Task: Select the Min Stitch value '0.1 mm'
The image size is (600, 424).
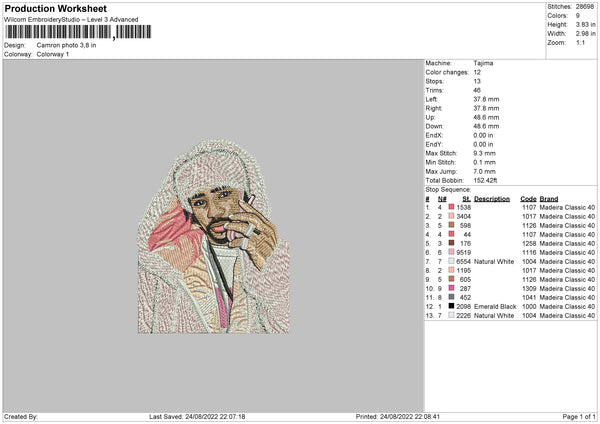Action: [484, 162]
